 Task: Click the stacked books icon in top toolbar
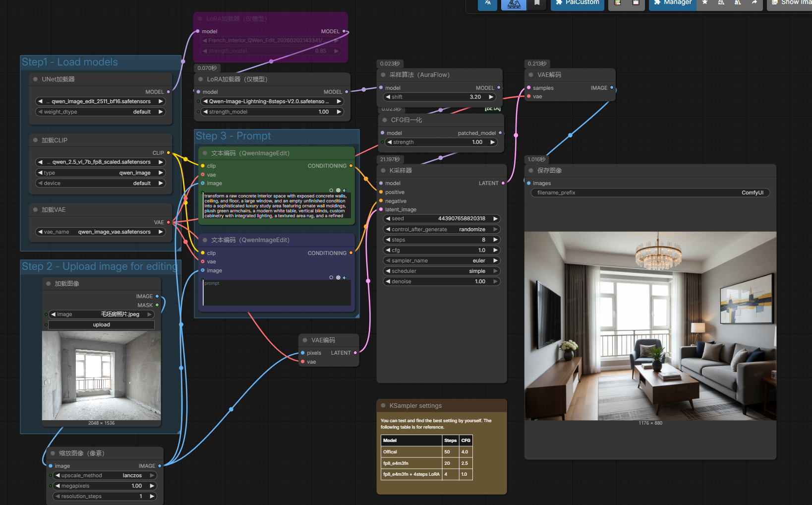point(618,3)
